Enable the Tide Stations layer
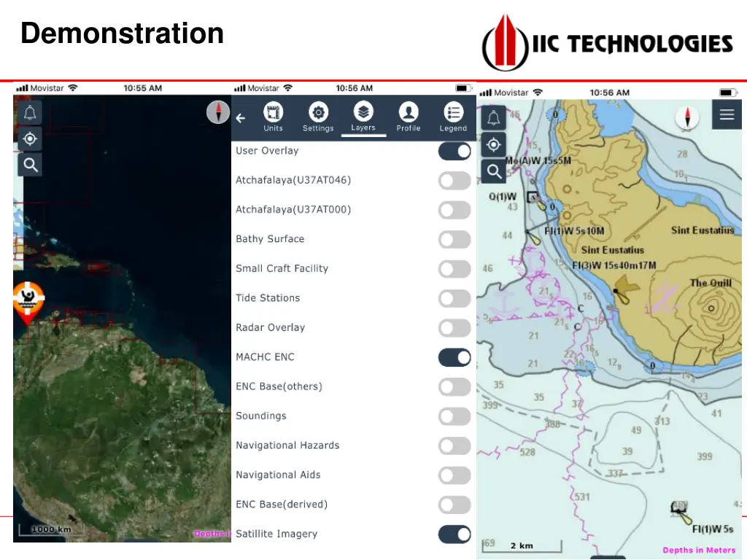Screen dimensions: 747x560 pyautogui.click(x=454, y=298)
